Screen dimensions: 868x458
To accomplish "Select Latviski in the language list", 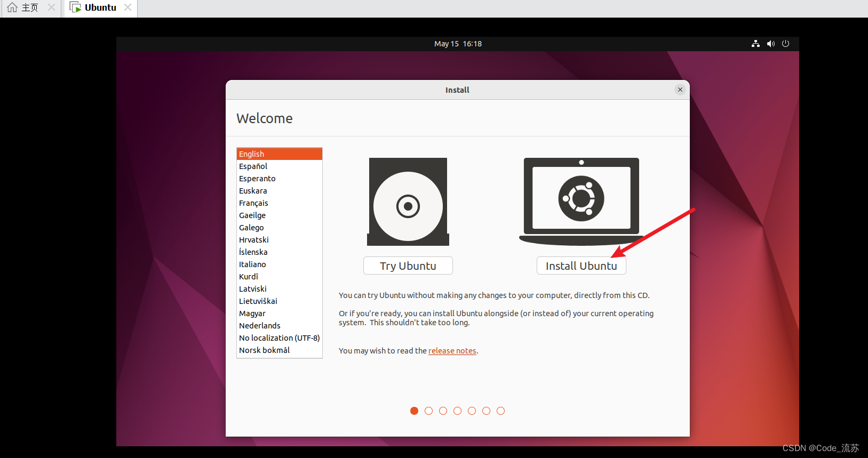I will point(280,289).
